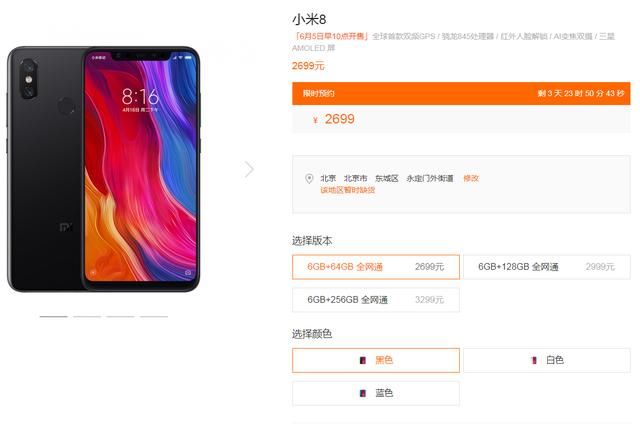
Task: Switch to the fourth image indicator
Action: pos(154,316)
